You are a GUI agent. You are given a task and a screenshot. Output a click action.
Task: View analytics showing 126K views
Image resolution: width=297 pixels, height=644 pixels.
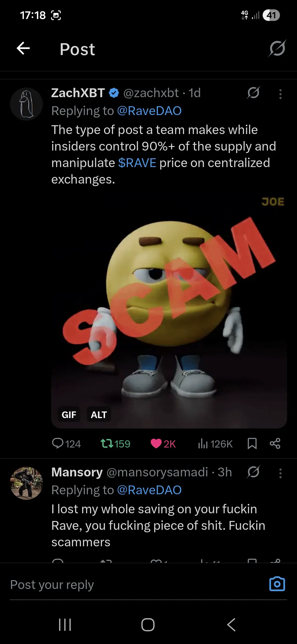(215, 444)
